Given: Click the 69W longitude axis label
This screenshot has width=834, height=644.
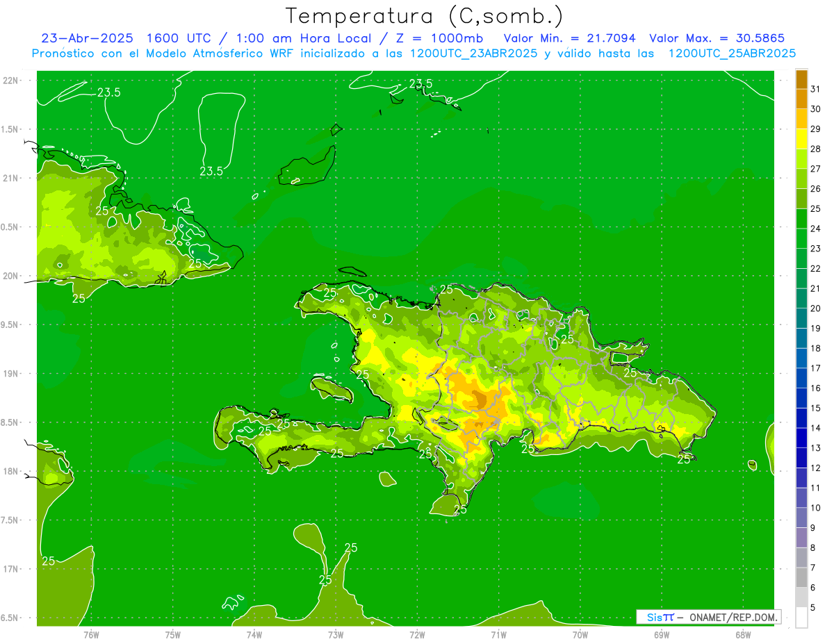Looking at the screenshot, I should pos(662,635).
